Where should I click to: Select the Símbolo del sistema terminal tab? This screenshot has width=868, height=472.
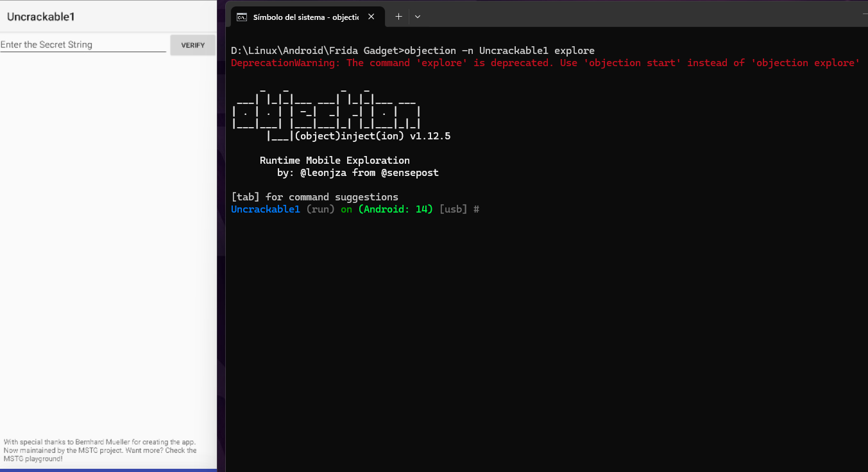click(308, 17)
